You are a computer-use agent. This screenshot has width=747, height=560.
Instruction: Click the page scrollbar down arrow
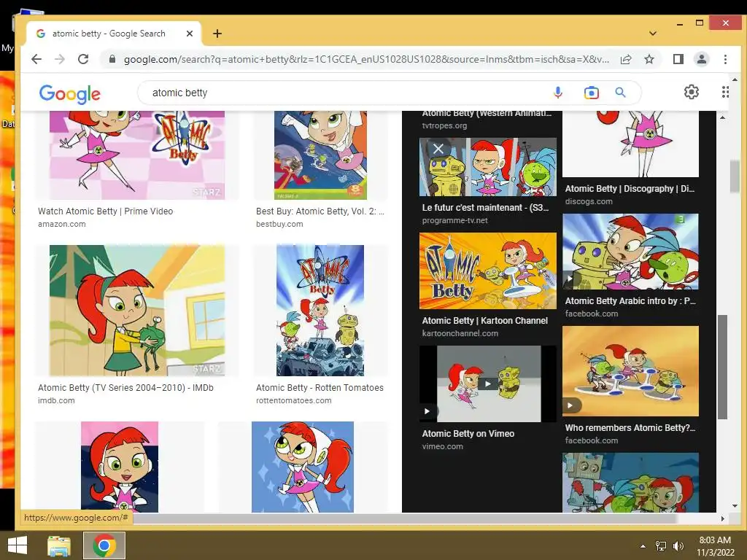coord(735,506)
